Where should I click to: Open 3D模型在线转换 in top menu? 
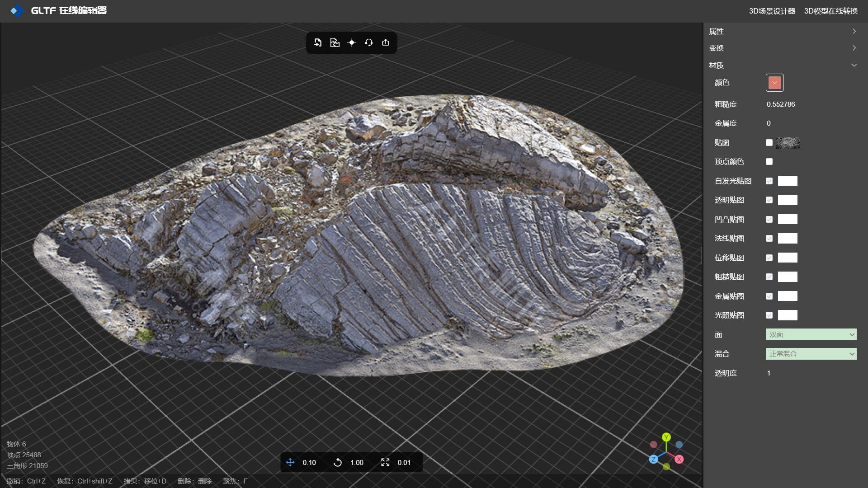coord(830,11)
